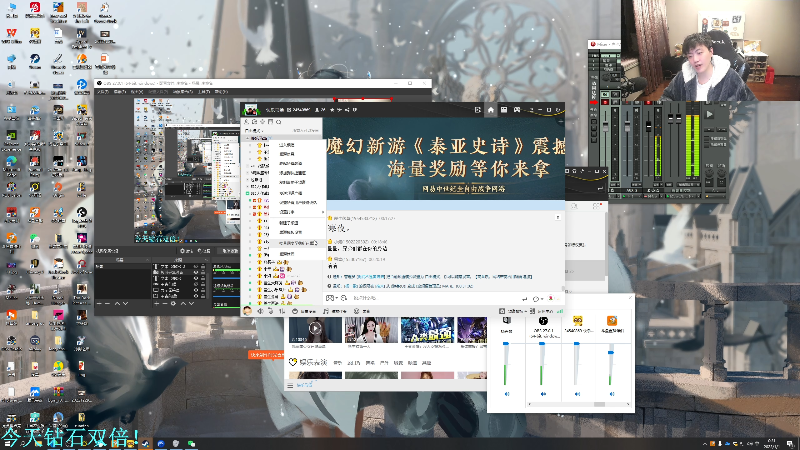Click the enter-arrow send icon in YY chat input
This screenshot has width=800, height=450.
(x=524, y=298)
